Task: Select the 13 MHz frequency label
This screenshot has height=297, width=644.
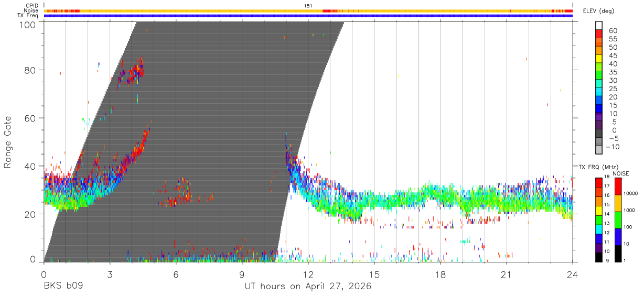Action: pos(606,224)
